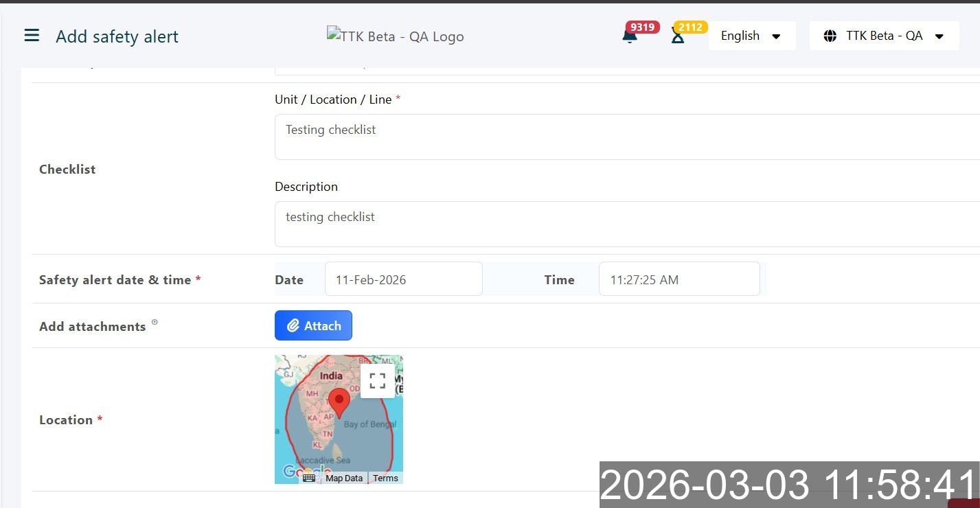Screen dimensions: 980x508
Task: Click the red location pin on map
Action: tap(339, 402)
